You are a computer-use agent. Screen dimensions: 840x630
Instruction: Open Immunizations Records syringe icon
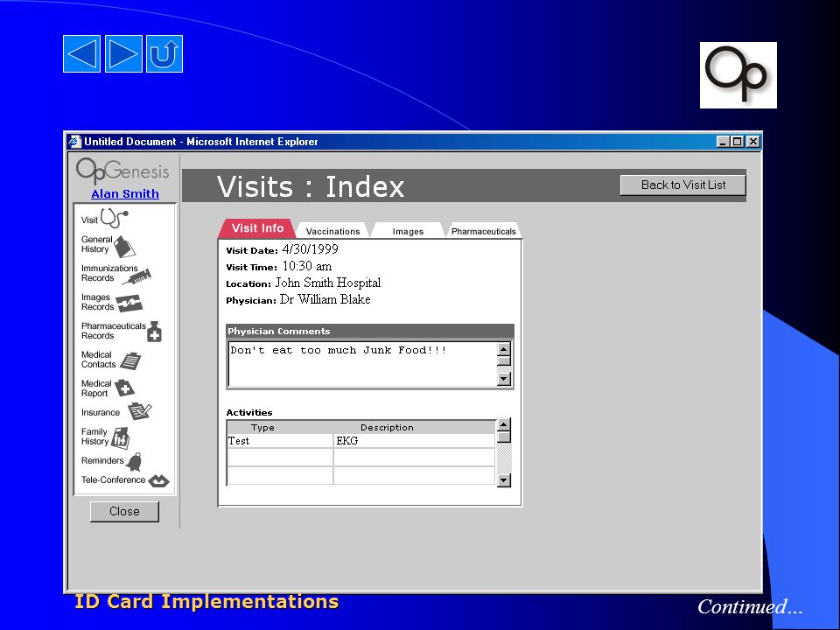pyautogui.click(x=136, y=276)
